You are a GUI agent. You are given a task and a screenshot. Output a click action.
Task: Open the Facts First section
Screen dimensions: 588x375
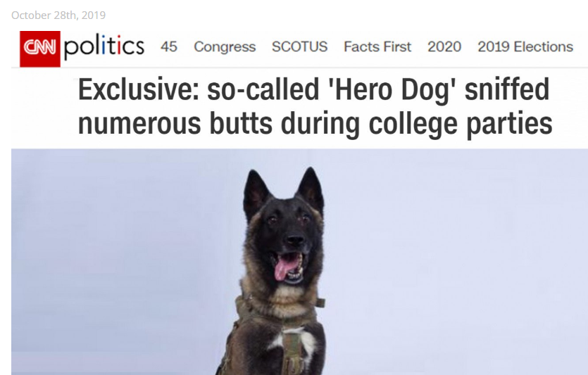point(377,47)
